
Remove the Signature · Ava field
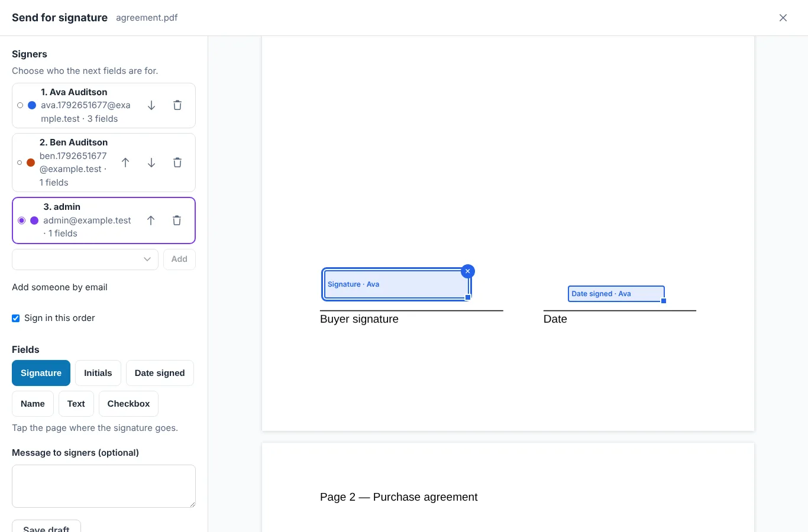pyautogui.click(x=468, y=271)
